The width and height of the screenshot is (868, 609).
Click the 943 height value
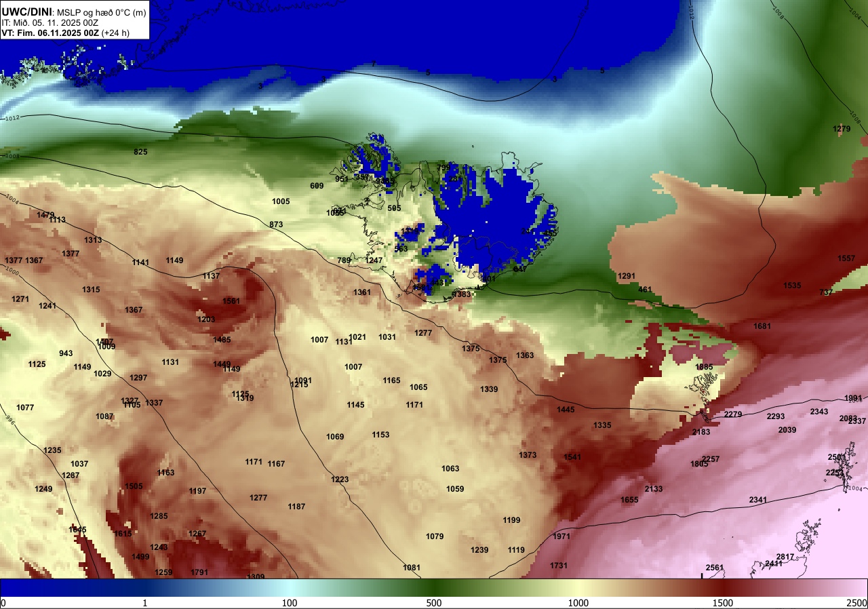(66, 353)
